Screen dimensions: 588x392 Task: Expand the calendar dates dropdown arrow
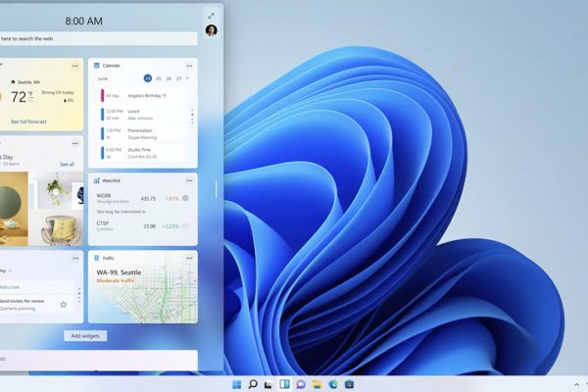click(187, 78)
